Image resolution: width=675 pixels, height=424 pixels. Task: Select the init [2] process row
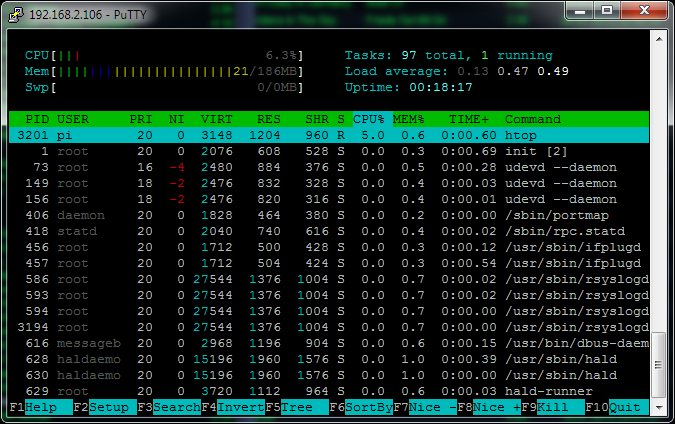point(330,151)
